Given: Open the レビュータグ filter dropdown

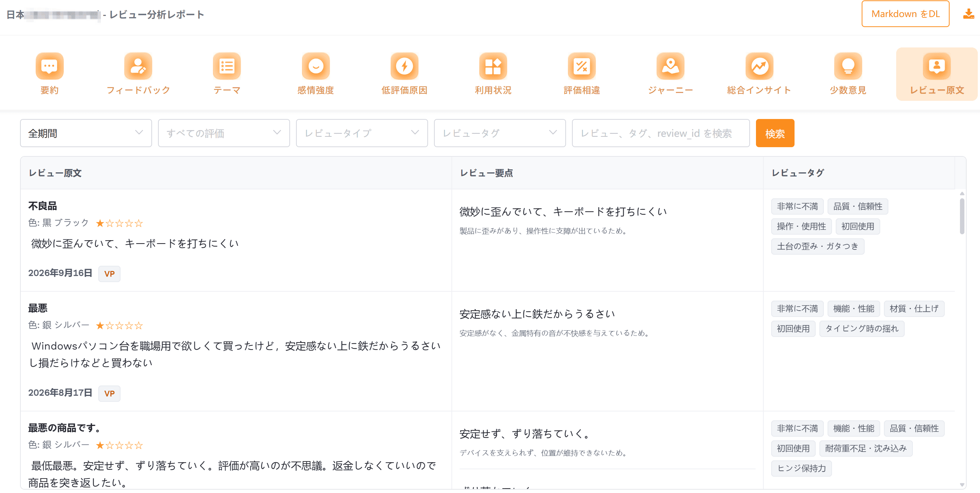Looking at the screenshot, I should point(500,133).
